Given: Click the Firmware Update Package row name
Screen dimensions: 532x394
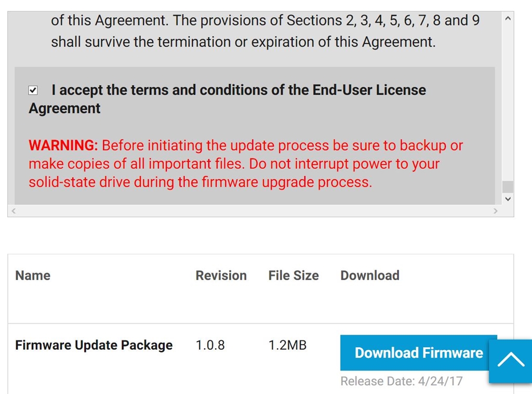Looking at the screenshot, I should pos(94,345).
